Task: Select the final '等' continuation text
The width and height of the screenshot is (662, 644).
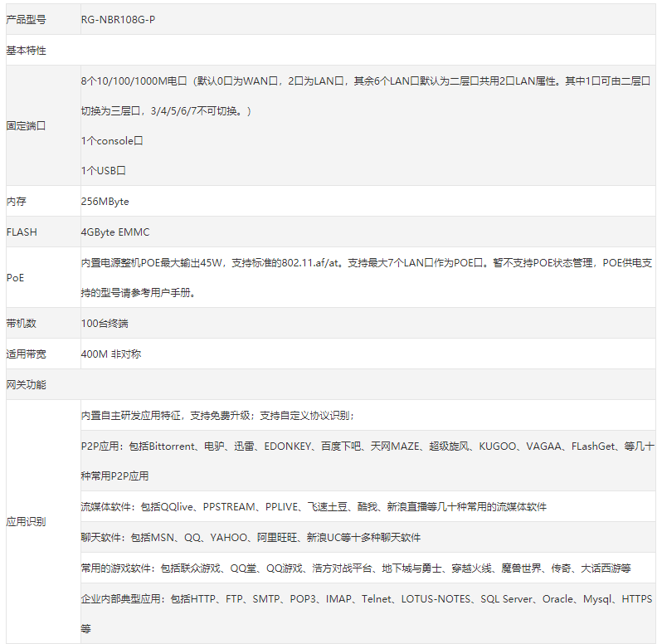Action: tap(85, 629)
